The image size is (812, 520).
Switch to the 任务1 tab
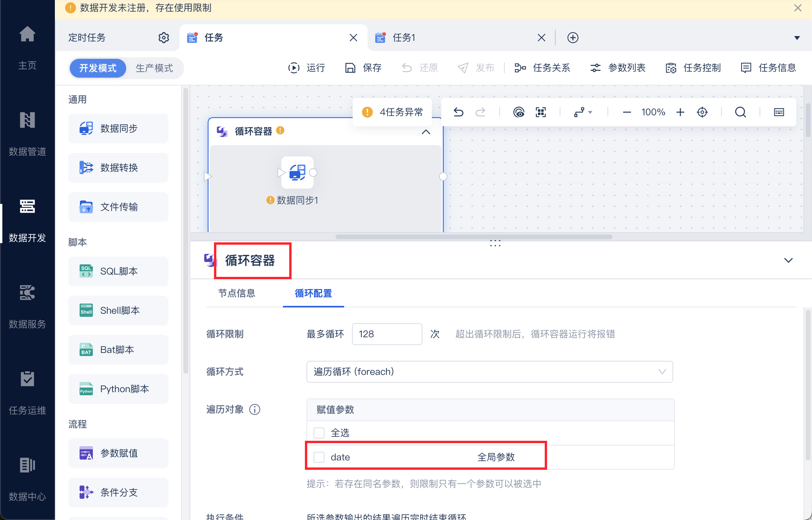click(x=404, y=38)
